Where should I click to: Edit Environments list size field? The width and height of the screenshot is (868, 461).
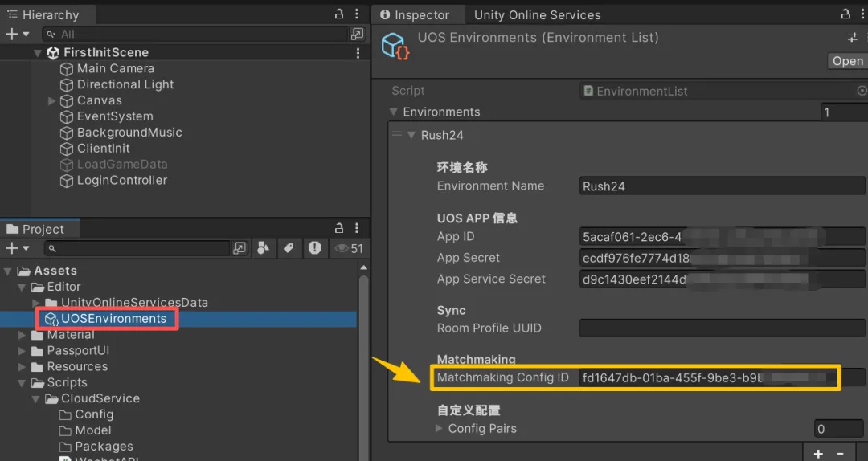844,112
